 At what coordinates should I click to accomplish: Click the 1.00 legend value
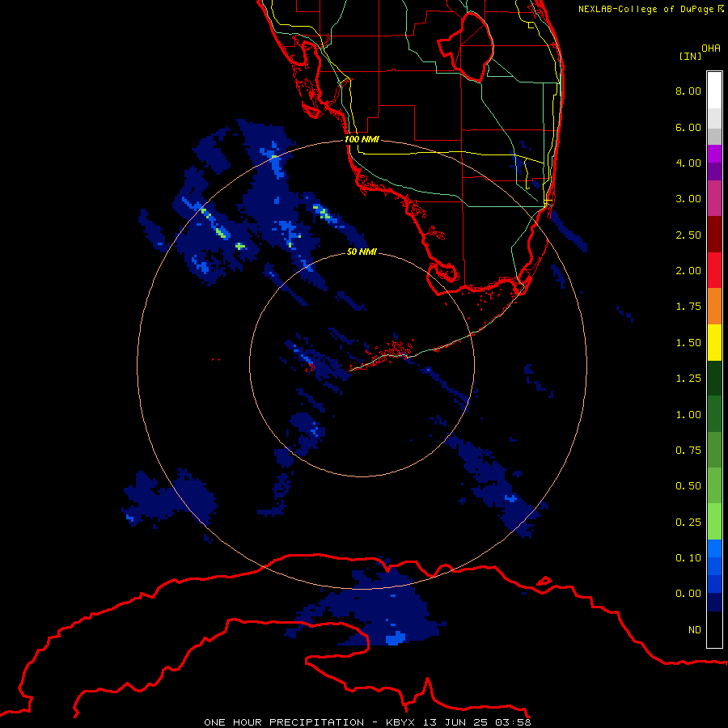tap(688, 415)
